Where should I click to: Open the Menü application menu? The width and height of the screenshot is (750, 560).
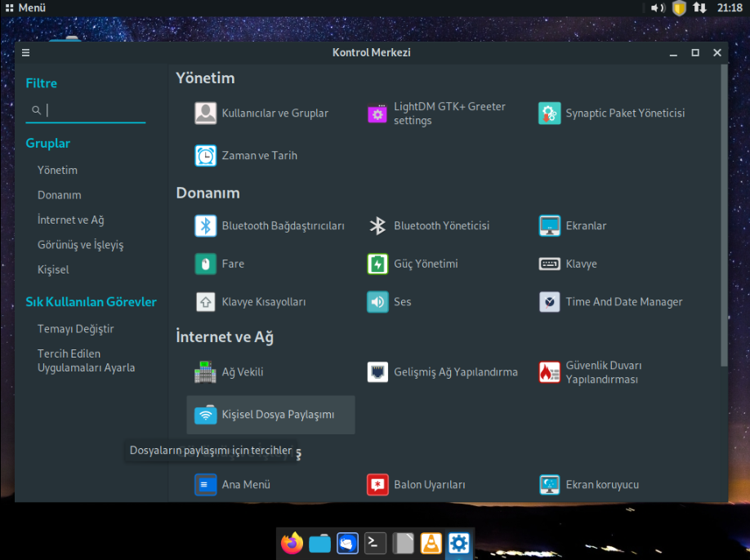[25, 7]
